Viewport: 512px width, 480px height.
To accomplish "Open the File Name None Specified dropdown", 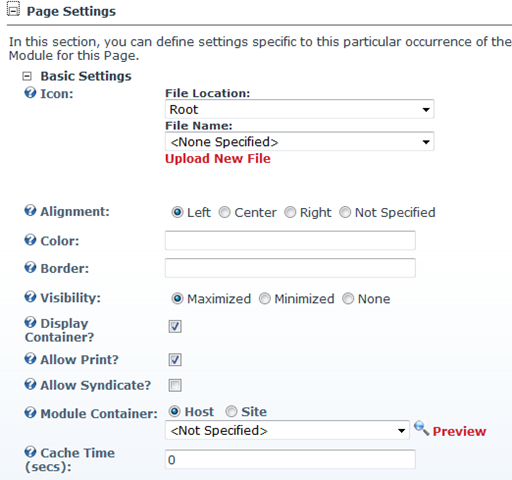I will 299,142.
